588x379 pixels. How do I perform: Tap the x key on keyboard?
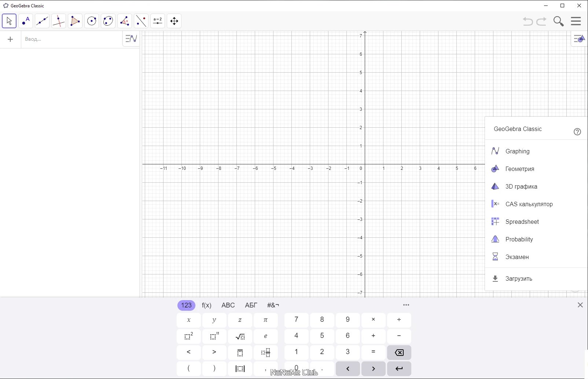(189, 320)
